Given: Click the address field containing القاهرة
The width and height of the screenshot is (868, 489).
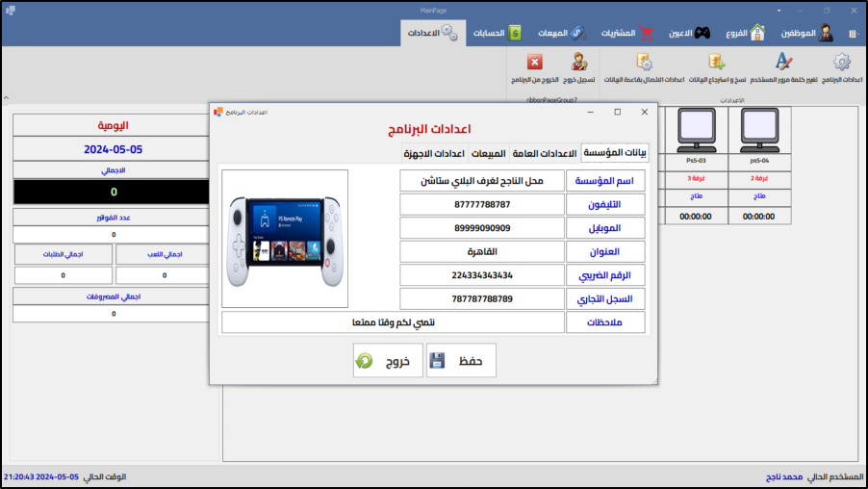Looking at the screenshot, I should (481, 251).
